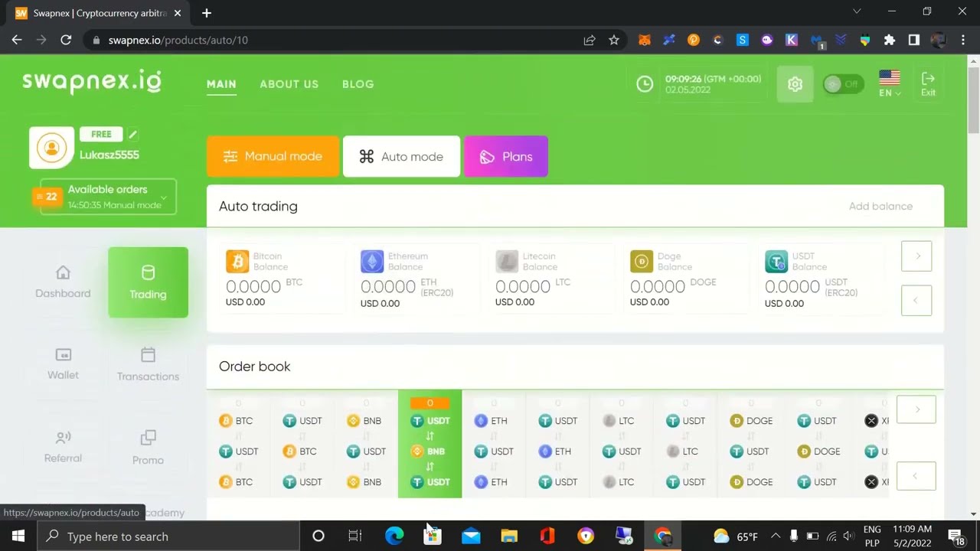Go to the ABOUT US page

tap(289, 84)
